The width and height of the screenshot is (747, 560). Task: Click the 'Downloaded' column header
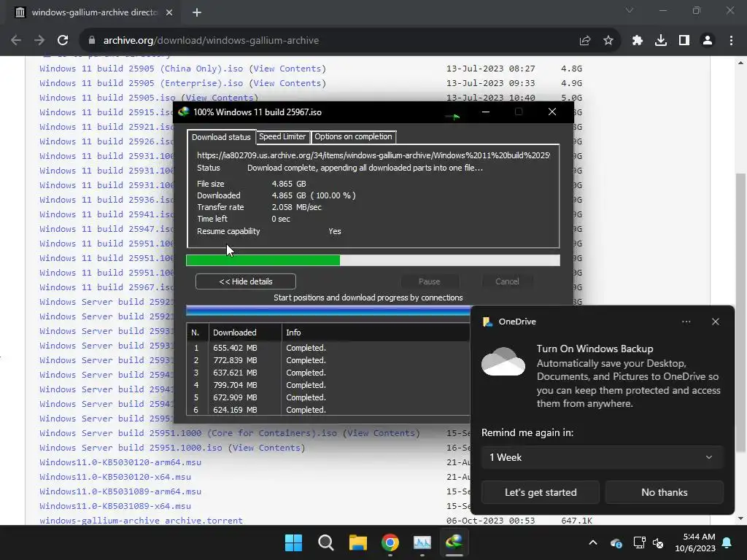(x=245, y=332)
